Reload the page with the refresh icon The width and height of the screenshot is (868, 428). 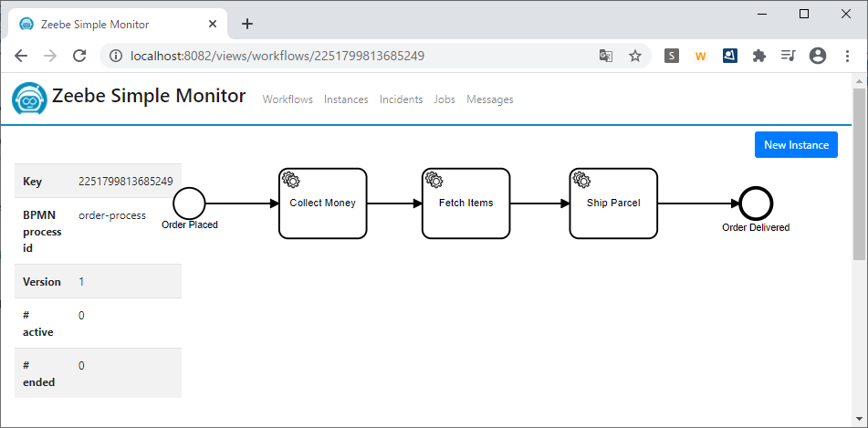(x=79, y=56)
